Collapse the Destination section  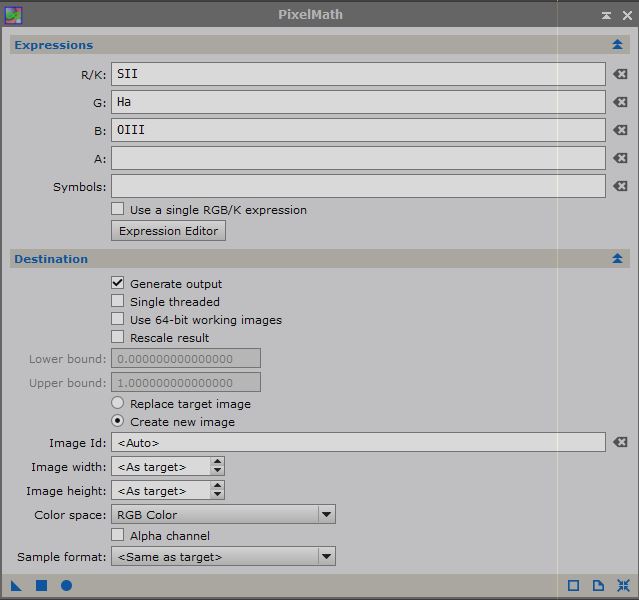tap(617, 258)
